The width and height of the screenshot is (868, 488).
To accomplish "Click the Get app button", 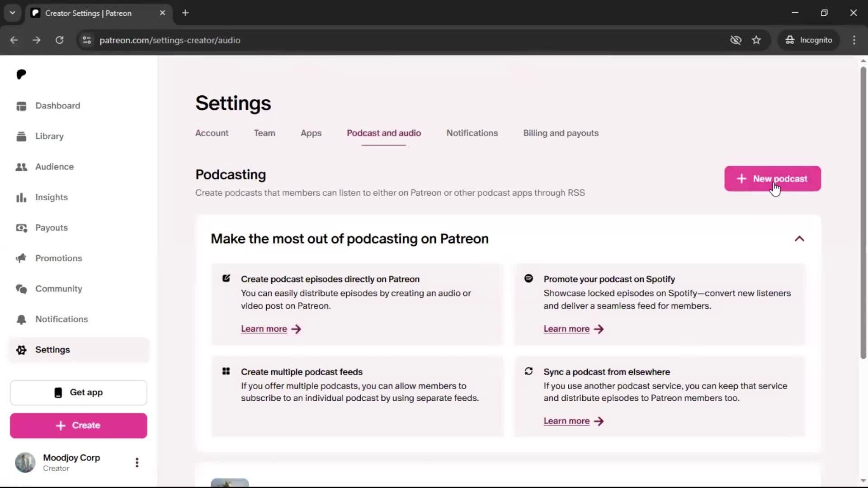I will [x=79, y=393].
